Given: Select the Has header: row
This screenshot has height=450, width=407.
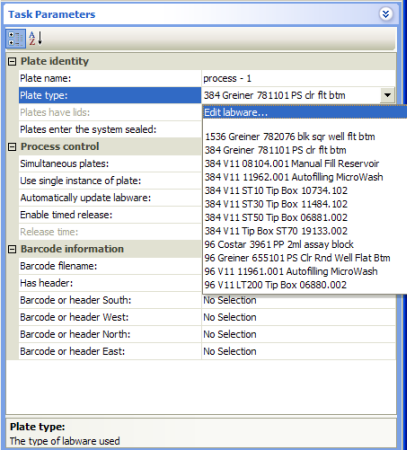Looking at the screenshot, I should (110, 283).
